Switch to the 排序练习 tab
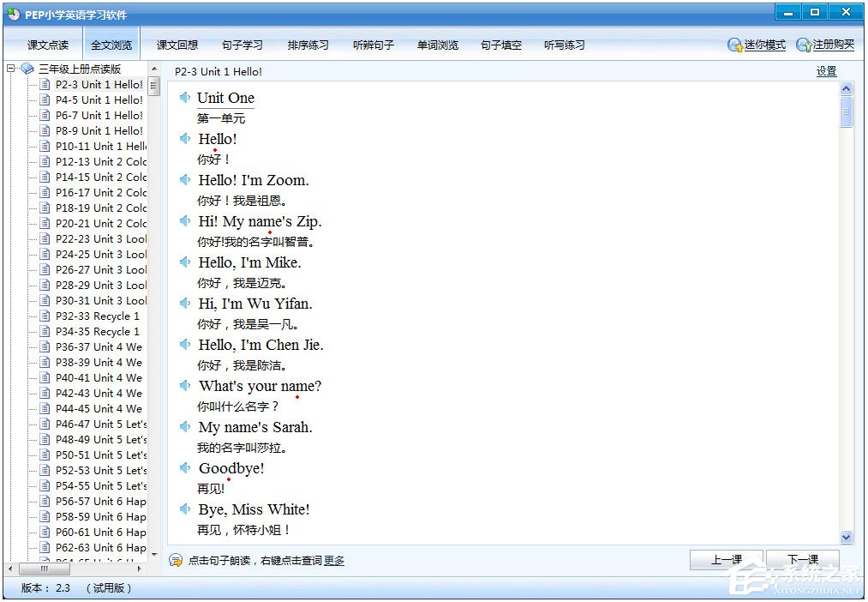The width and height of the screenshot is (868, 602). 308,45
